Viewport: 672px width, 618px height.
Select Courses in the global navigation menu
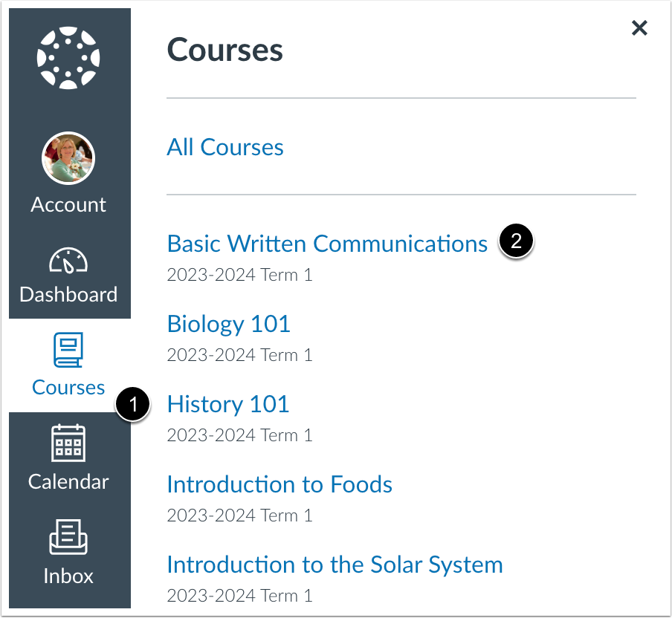click(x=68, y=387)
